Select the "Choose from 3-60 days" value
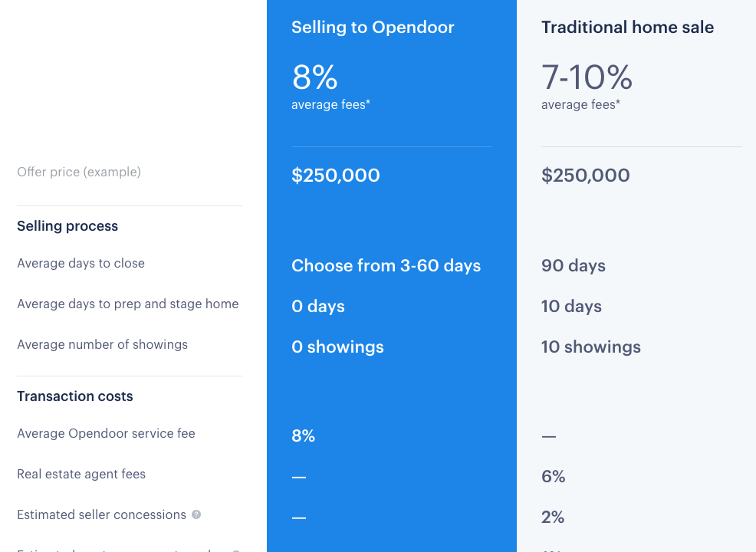 pyautogui.click(x=386, y=265)
